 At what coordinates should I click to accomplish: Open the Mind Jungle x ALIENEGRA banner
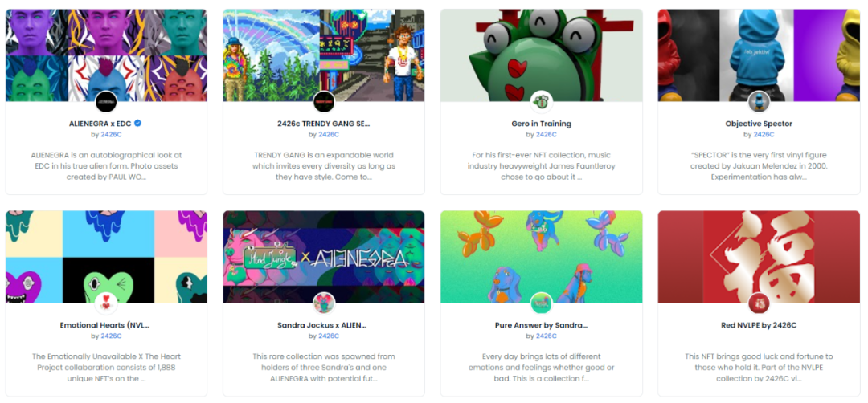click(x=324, y=257)
